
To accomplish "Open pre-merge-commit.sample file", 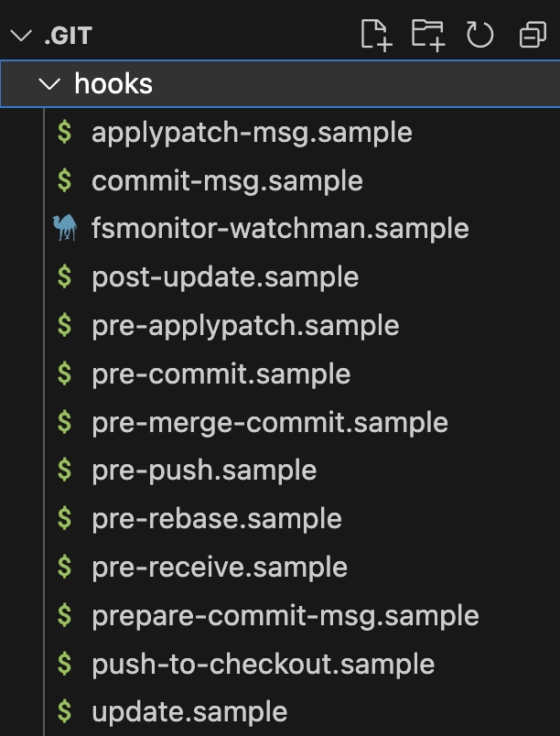I will click(x=280, y=422).
